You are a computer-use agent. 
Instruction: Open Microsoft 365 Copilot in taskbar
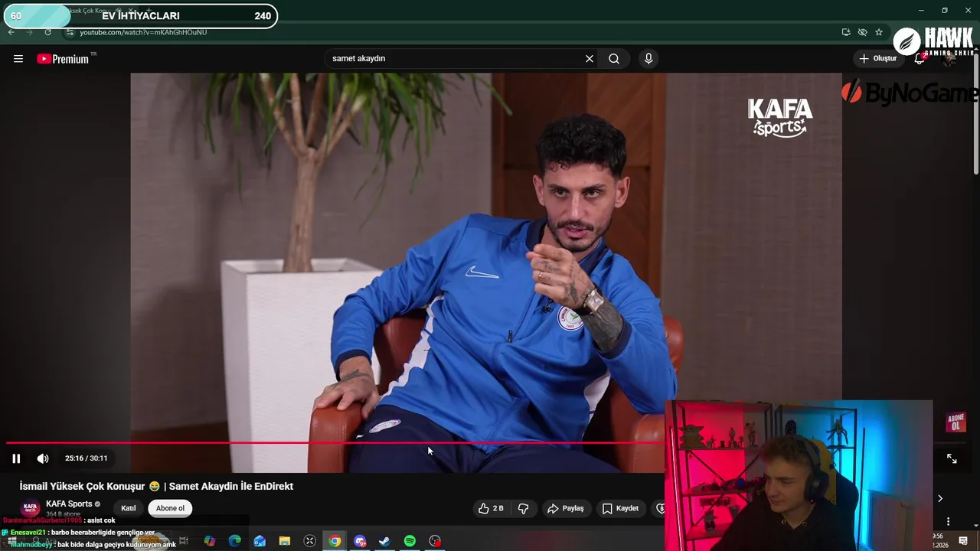coord(210,541)
